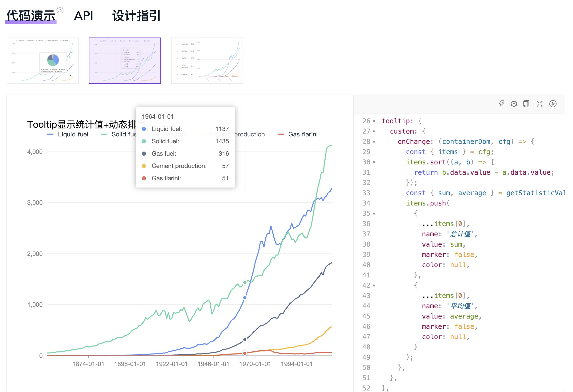Toggle the Gas flarinl series visibility
The height and width of the screenshot is (392, 573).
coord(303,134)
